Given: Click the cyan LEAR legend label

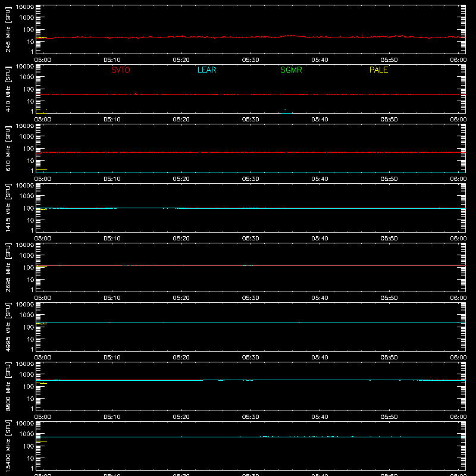Looking at the screenshot, I should (x=206, y=70).
